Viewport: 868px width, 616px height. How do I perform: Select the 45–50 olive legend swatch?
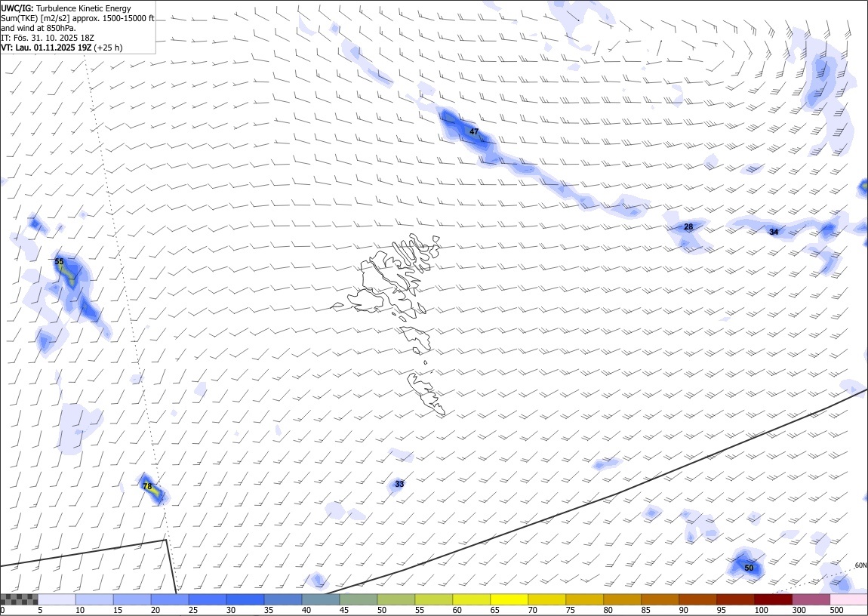click(359, 599)
